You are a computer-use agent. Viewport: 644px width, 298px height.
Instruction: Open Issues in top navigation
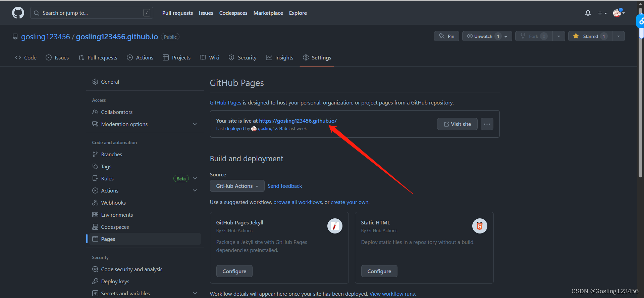pyautogui.click(x=206, y=13)
